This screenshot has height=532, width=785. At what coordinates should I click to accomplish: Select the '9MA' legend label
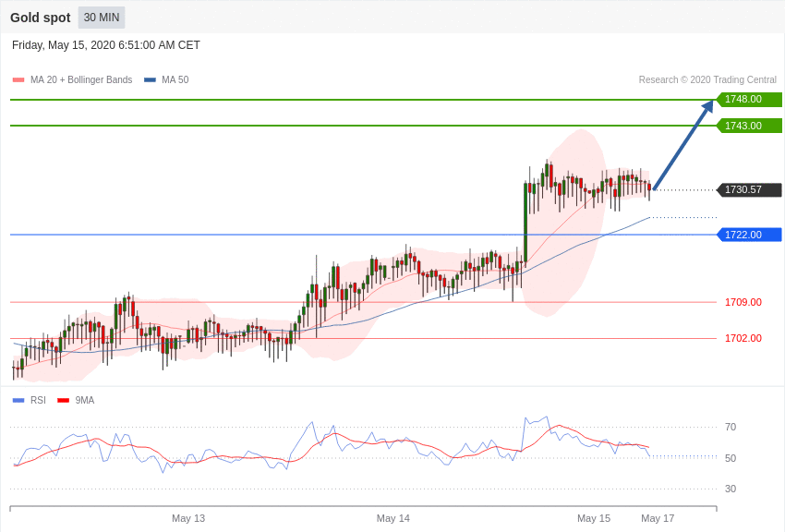click(x=85, y=400)
